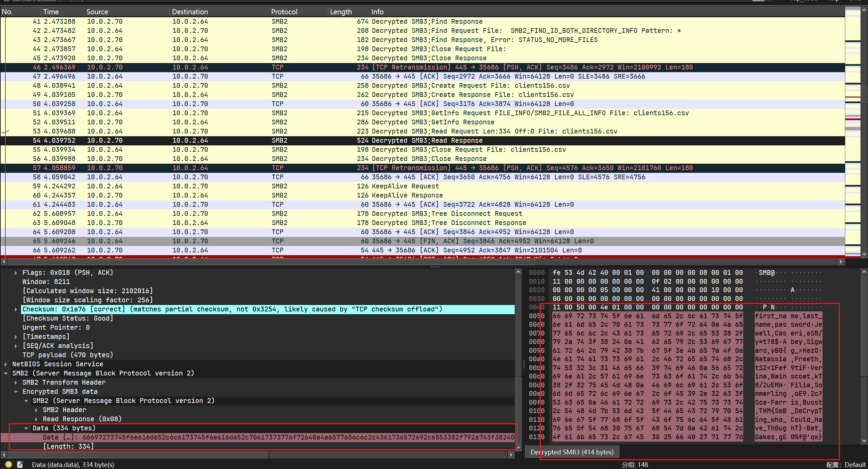
Task: Click packet list left scroll arrow
Action: (4, 262)
